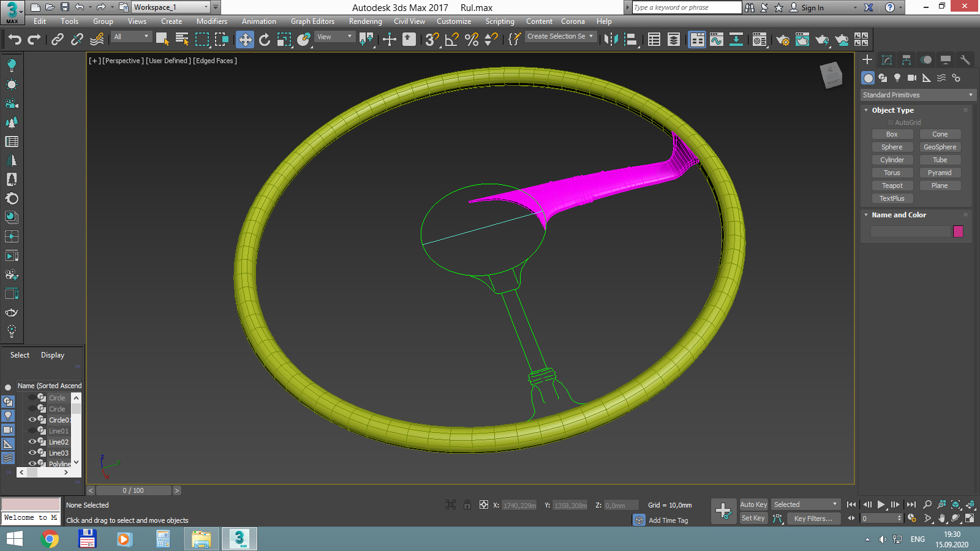Image resolution: width=980 pixels, height=551 pixels.
Task: Click the Torus primitive button
Action: tap(892, 173)
